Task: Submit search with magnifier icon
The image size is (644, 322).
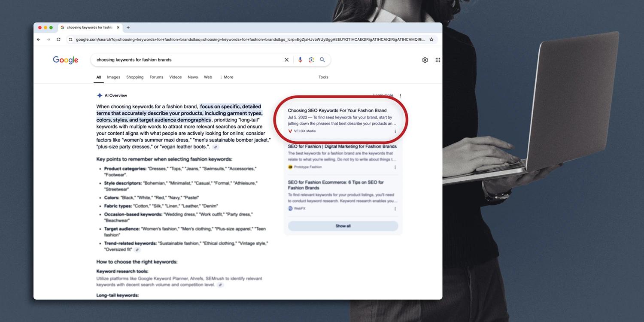Action: point(322,60)
